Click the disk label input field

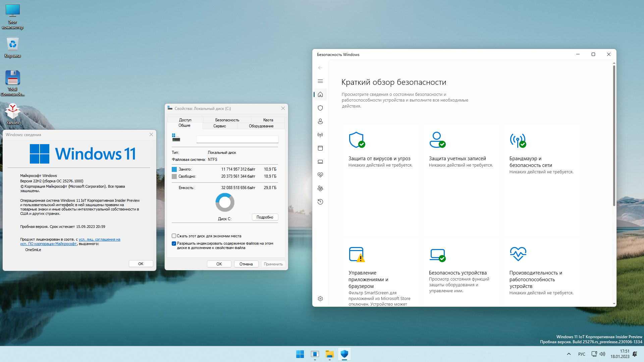pos(237,139)
